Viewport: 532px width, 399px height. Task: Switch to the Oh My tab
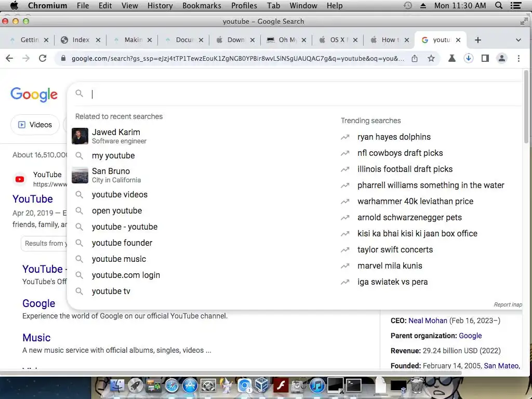pos(287,40)
